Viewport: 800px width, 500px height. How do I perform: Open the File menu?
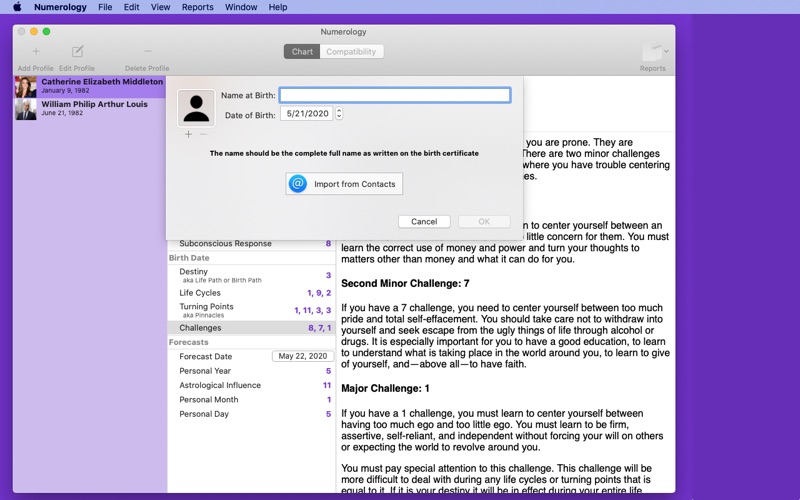pyautogui.click(x=105, y=7)
